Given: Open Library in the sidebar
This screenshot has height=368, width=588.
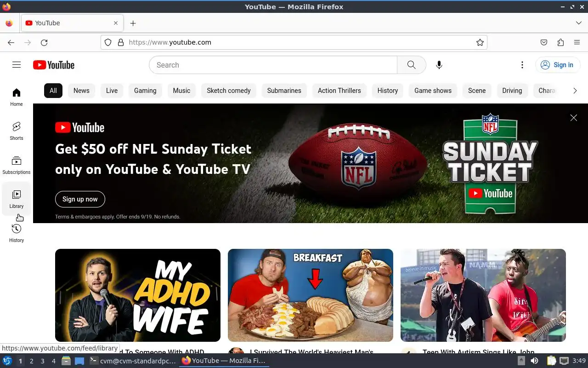Looking at the screenshot, I should (x=17, y=199).
